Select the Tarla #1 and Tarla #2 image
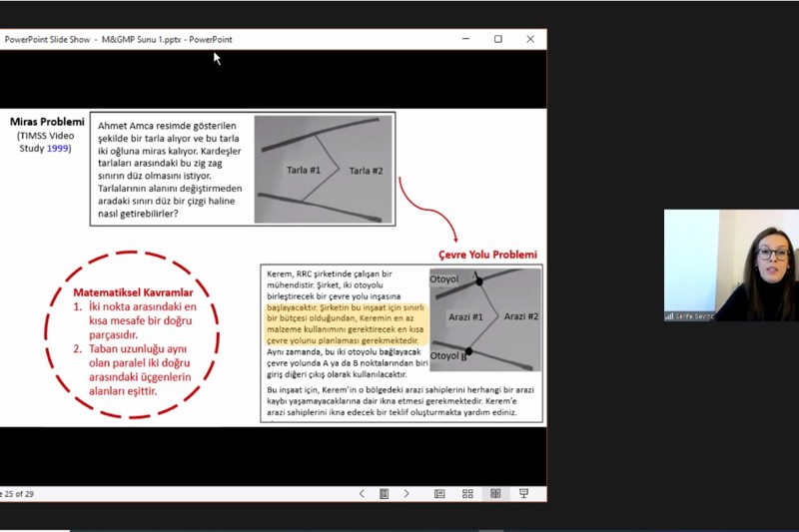The width and height of the screenshot is (799, 532). click(x=325, y=170)
